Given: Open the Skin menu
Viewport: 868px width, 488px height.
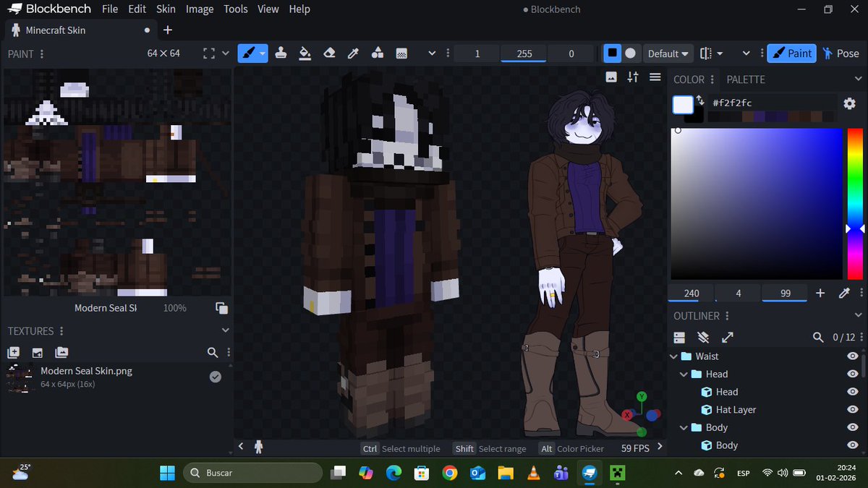Looking at the screenshot, I should coord(166,9).
